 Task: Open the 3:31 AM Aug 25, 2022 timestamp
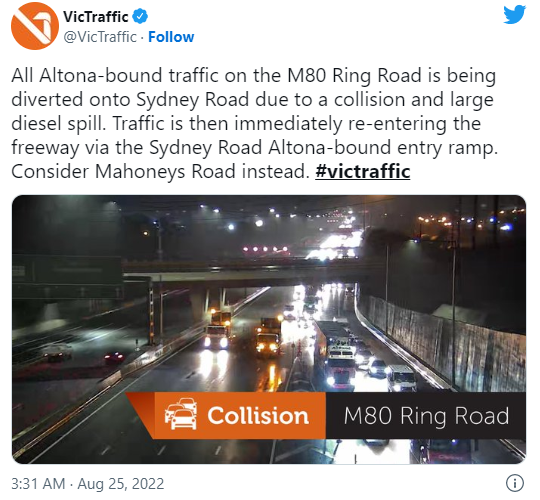pyautogui.click(x=88, y=483)
